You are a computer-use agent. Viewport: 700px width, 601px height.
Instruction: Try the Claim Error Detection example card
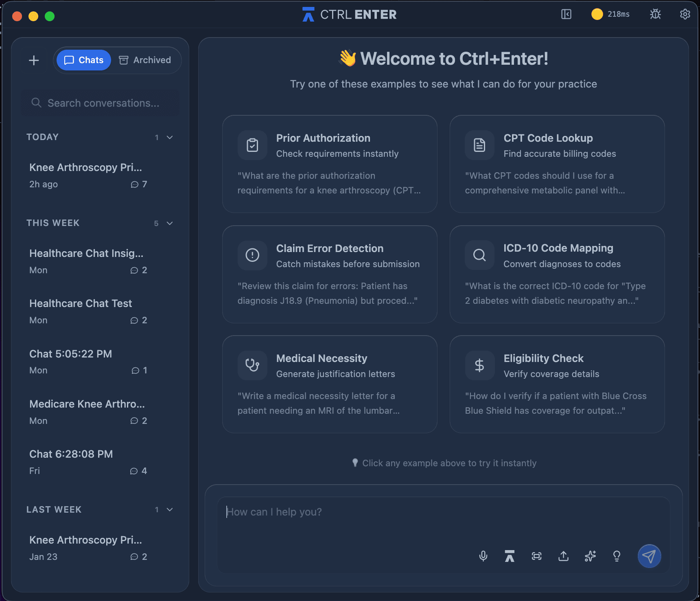click(x=330, y=274)
